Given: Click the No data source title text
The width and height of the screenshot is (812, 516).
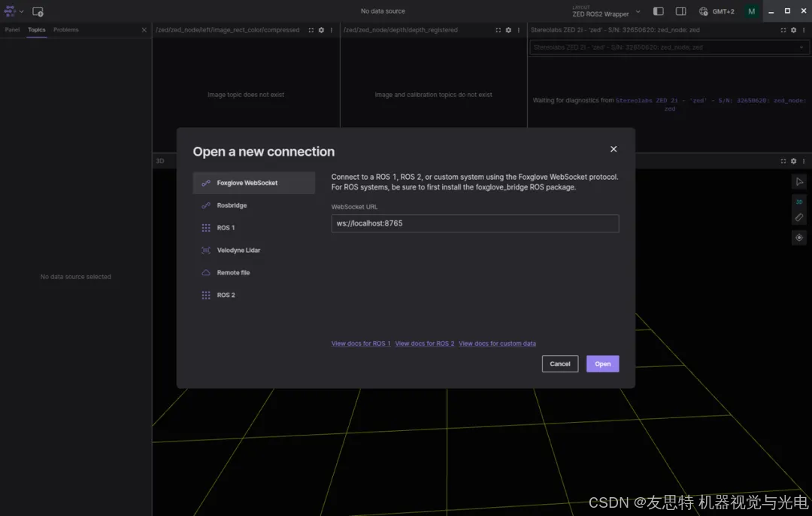Looking at the screenshot, I should click(x=383, y=11).
